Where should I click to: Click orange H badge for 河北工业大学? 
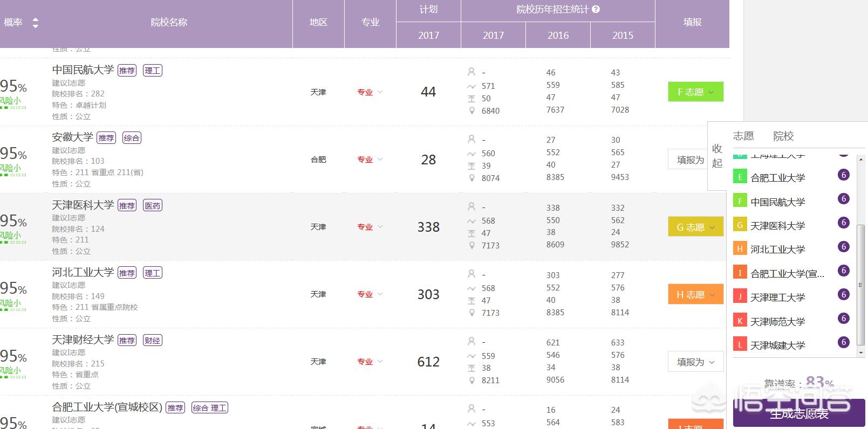click(740, 249)
